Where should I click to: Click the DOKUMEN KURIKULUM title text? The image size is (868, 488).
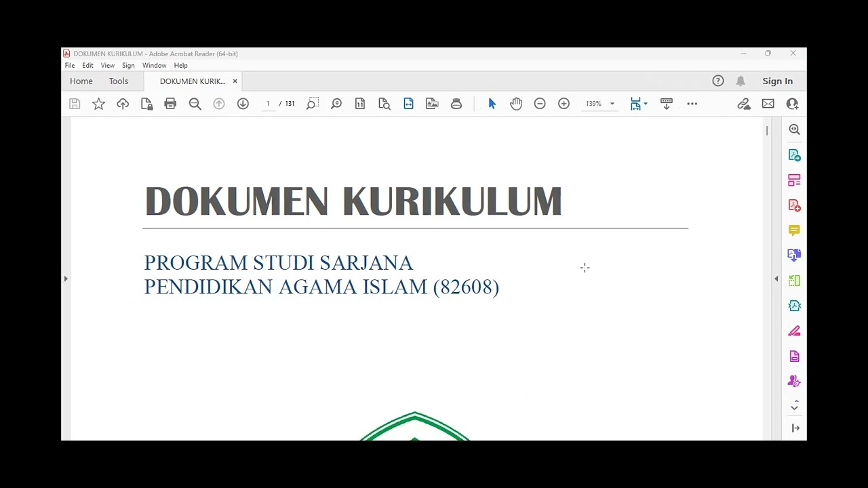click(x=353, y=201)
